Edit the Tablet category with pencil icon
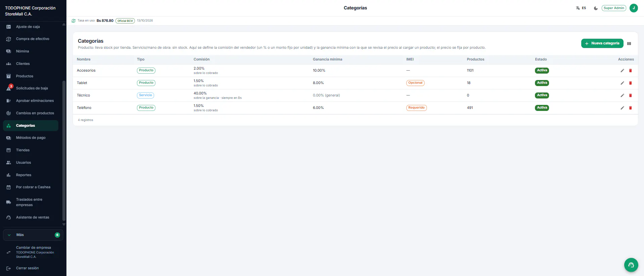This screenshot has width=644, height=276. point(622,83)
